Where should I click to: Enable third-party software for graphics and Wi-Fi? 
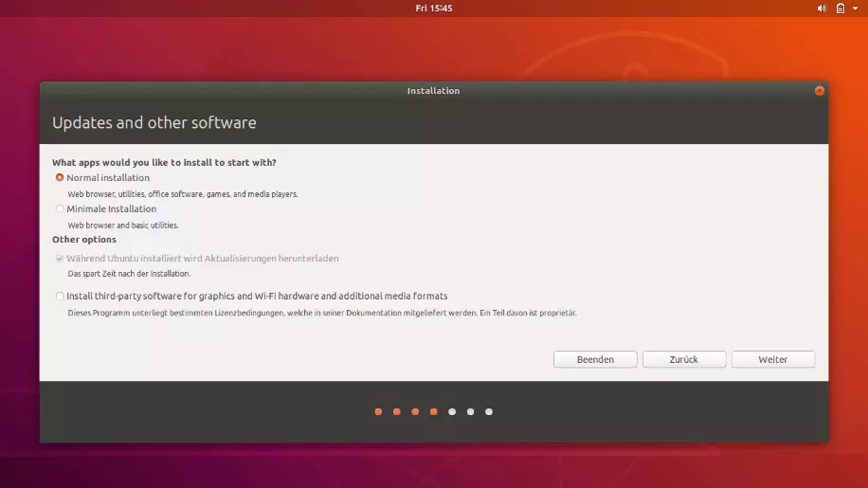[x=60, y=296]
